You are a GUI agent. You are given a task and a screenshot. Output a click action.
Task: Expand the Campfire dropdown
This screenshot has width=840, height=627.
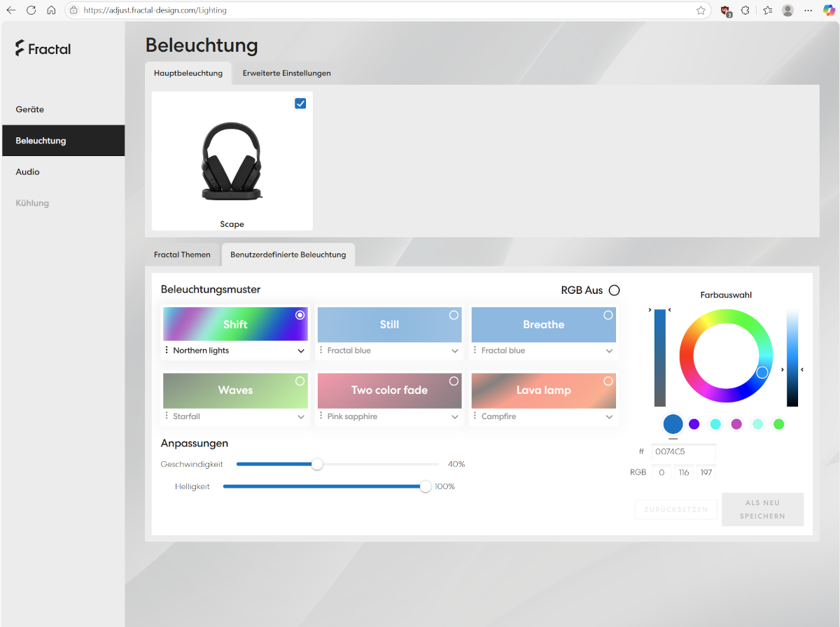coord(609,416)
